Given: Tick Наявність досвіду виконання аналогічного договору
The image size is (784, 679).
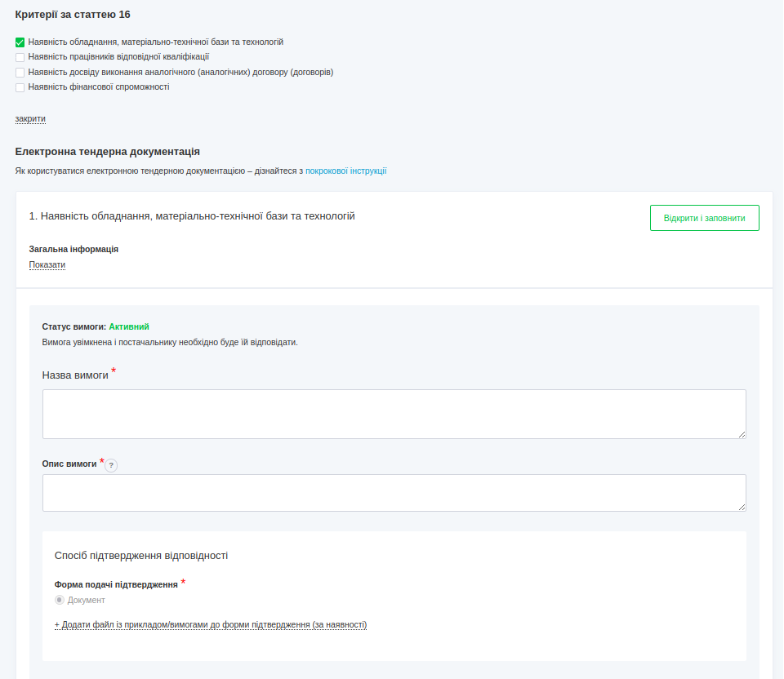Looking at the screenshot, I should 20,73.
